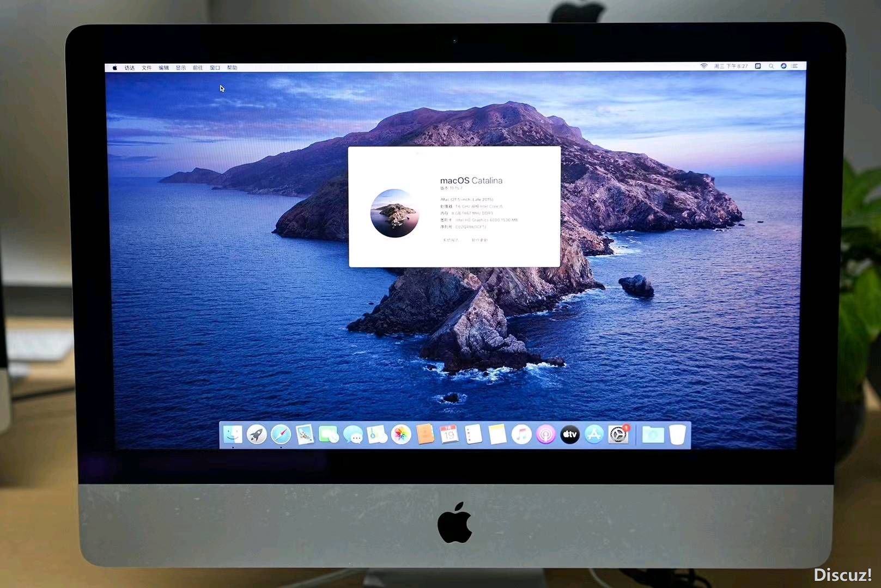The width and height of the screenshot is (881, 588).
Task: Open Messages app in the Dock
Action: coord(353,435)
